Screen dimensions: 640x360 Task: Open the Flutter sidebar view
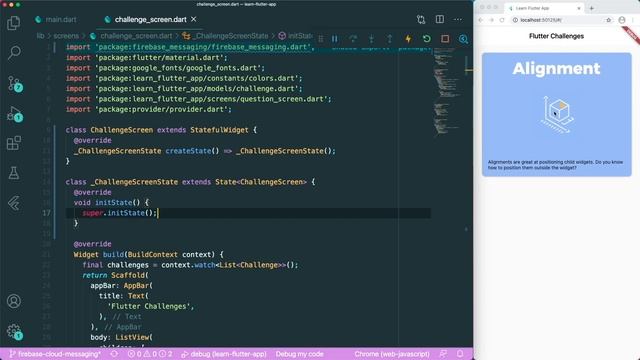coord(14,203)
